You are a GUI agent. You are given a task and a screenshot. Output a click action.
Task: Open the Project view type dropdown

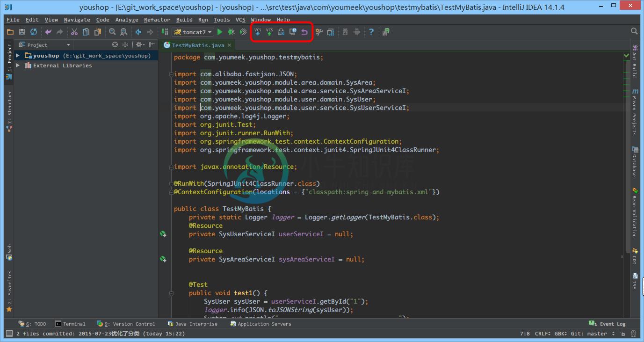click(45, 45)
